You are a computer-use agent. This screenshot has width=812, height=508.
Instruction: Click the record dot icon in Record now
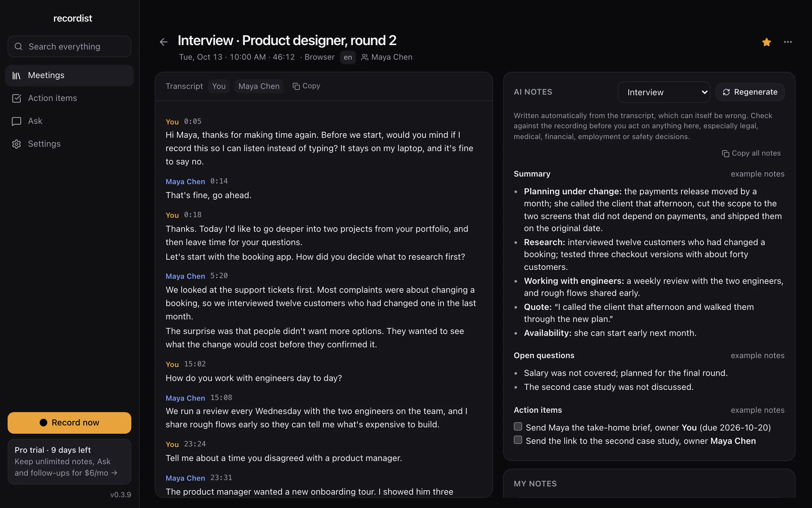pos(43,422)
